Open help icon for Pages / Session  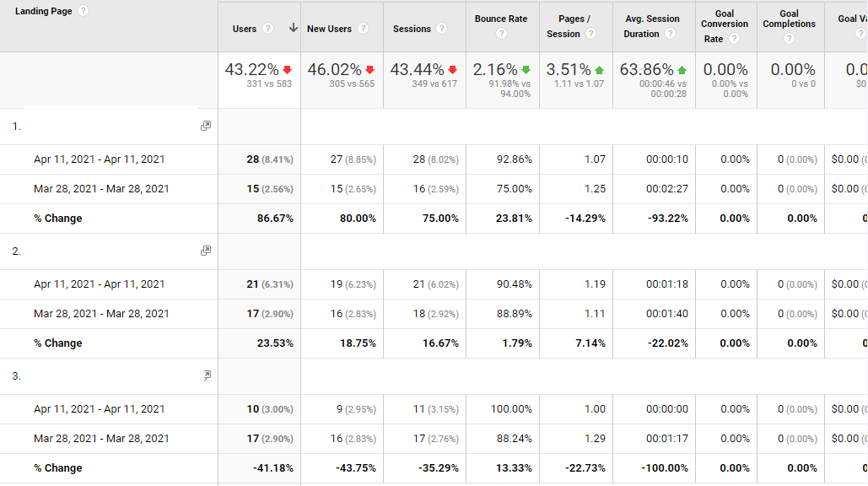(x=590, y=34)
